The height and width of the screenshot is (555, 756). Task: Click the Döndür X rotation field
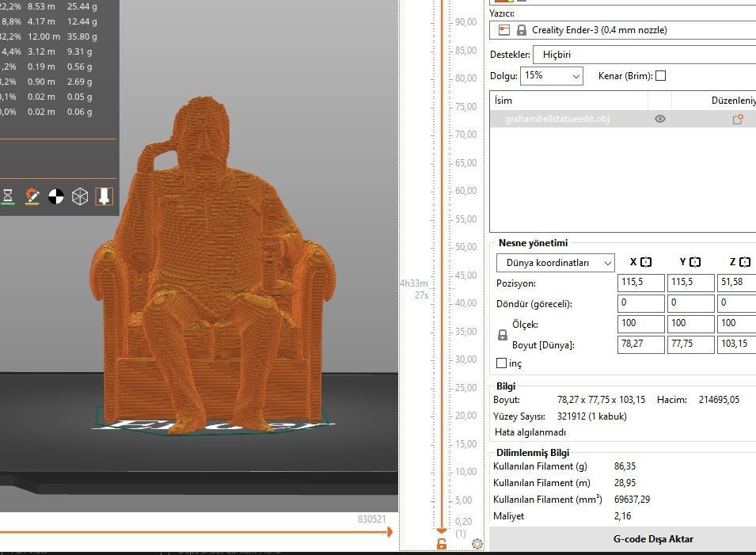[x=640, y=303]
